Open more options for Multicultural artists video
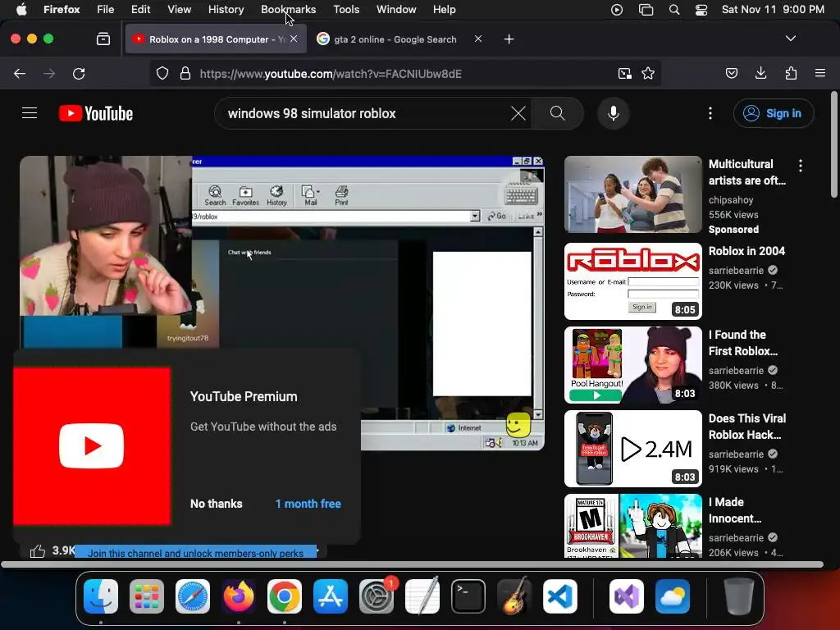The width and height of the screenshot is (840, 630). click(x=801, y=166)
